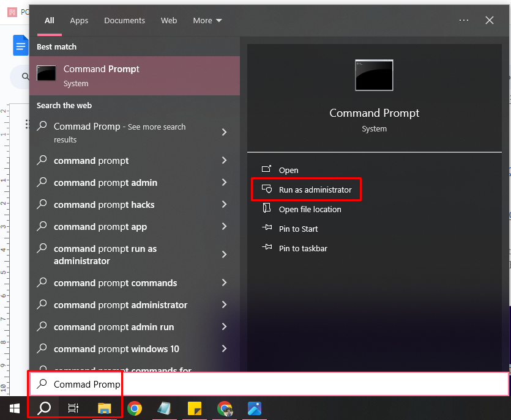
Task: Open the Windows Start menu
Action: [14, 408]
